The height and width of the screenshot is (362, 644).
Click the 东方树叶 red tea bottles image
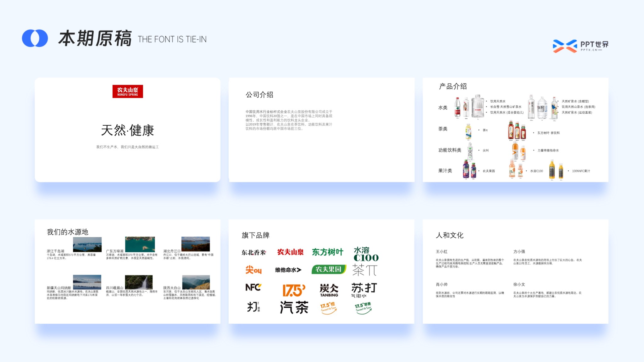pos(517,130)
